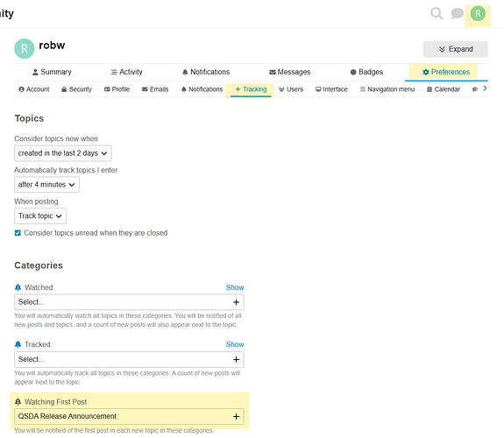Click plus icon in Watching First Post box
Viewport: 504px width, 438px height.
tap(236, 416)
